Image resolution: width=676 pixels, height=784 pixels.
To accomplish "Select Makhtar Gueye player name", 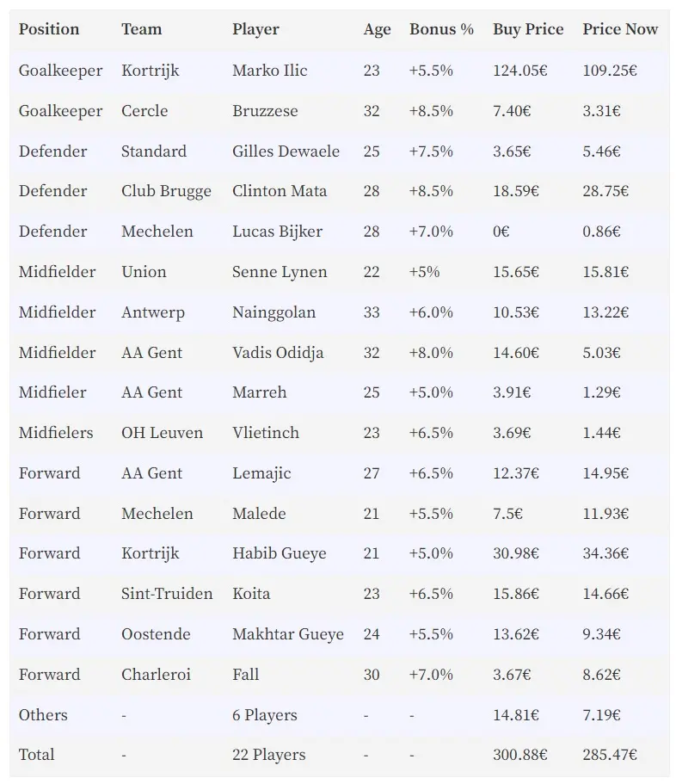I will coord(288,634).
